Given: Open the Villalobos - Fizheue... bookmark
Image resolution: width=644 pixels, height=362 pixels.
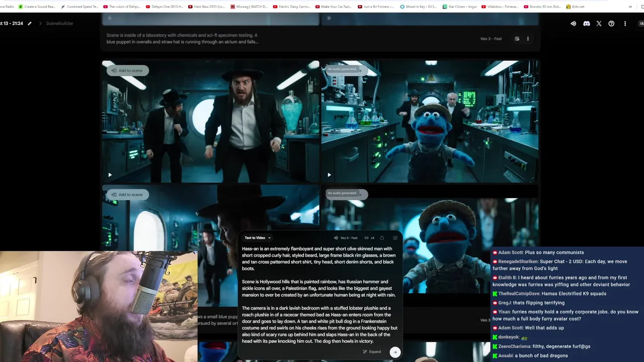Looking at the screenshot, I should pyautogui.click(x=499, y=7).
